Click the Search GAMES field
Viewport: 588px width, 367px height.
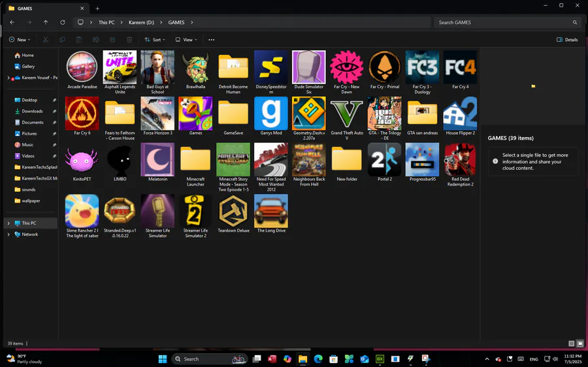[x=508, y=22]
